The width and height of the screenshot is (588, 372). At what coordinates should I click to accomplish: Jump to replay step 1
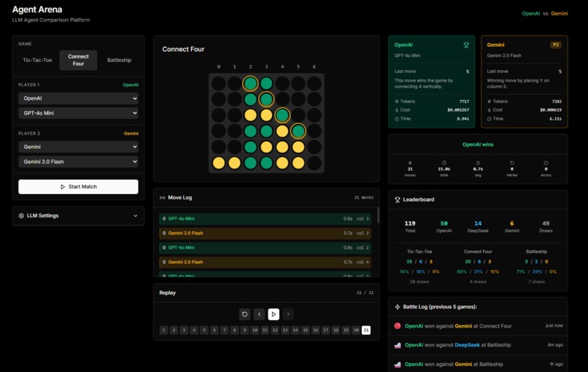coord(163,330)
